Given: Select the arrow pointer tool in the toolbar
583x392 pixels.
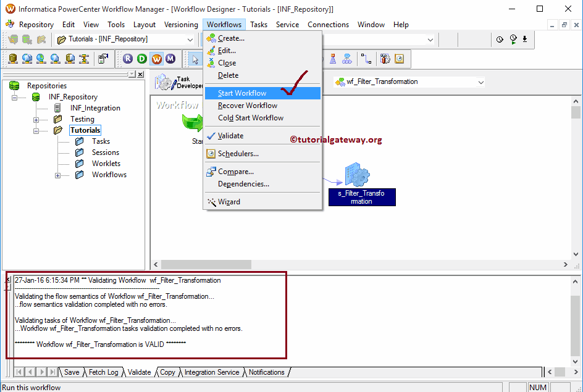Looking at the screenshot, I should pos(194,59).
